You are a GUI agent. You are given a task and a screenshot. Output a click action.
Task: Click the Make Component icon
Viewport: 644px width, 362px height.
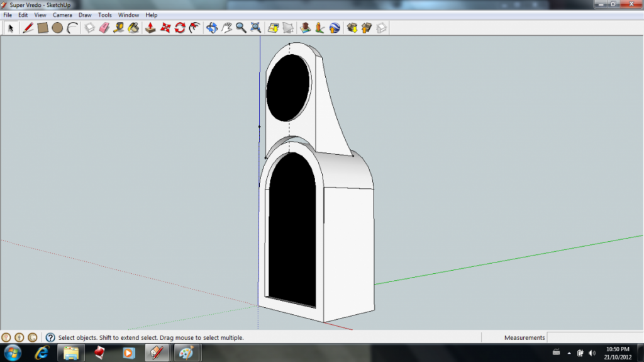(89, 28)
